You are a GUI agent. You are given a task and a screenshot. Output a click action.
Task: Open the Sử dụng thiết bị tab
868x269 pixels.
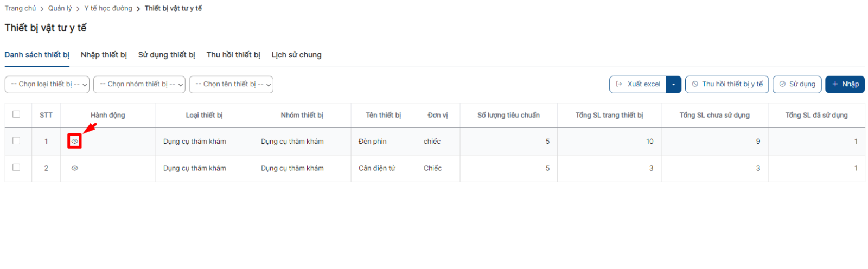click(x=167, y=55)
